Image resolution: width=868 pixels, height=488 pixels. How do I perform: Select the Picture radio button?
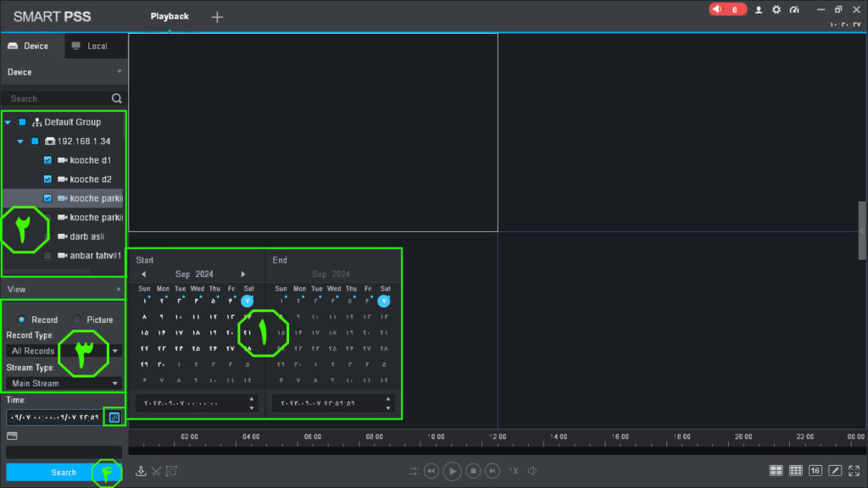[77, 319]
